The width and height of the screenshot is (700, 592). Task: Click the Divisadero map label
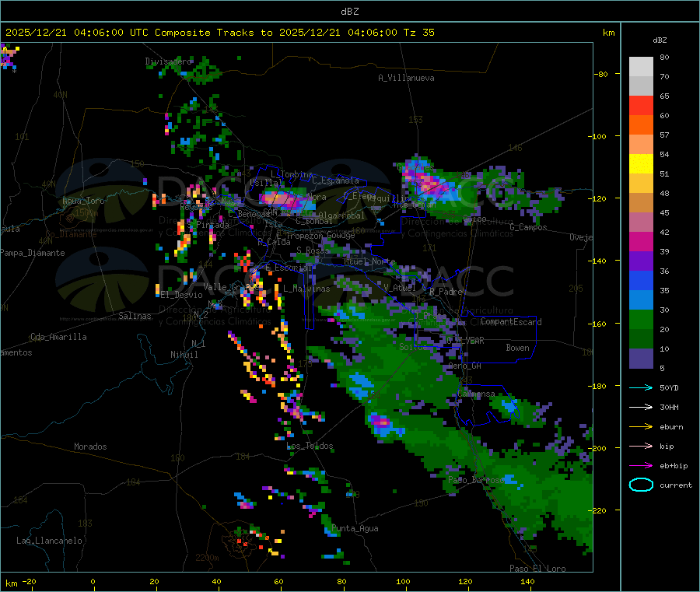tap(168, 61)
